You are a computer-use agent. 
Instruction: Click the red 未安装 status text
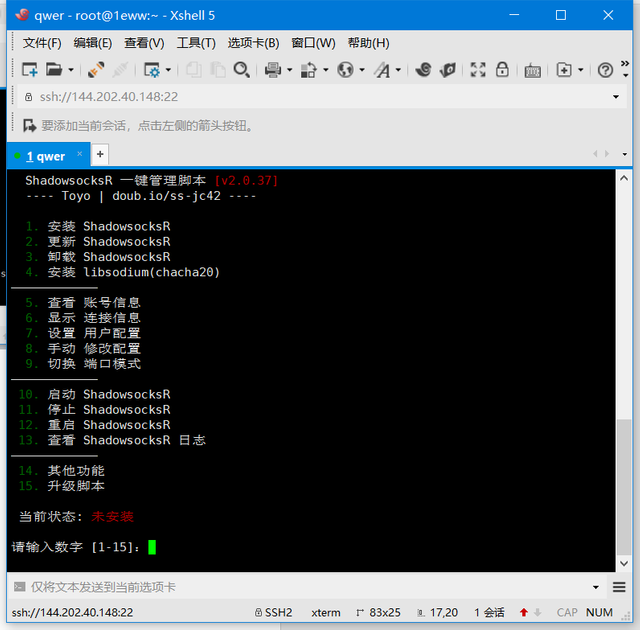tap(113, 517)
